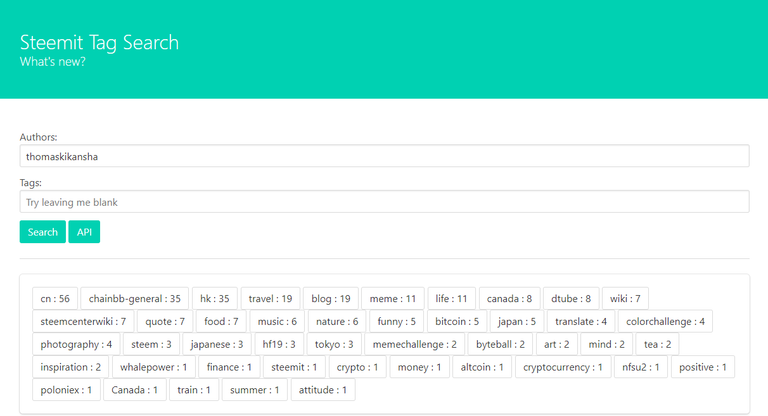The height and width of the screenshot is (416, 768).
Task: Choose the music : 6 tag
Action: coord(277,321)
